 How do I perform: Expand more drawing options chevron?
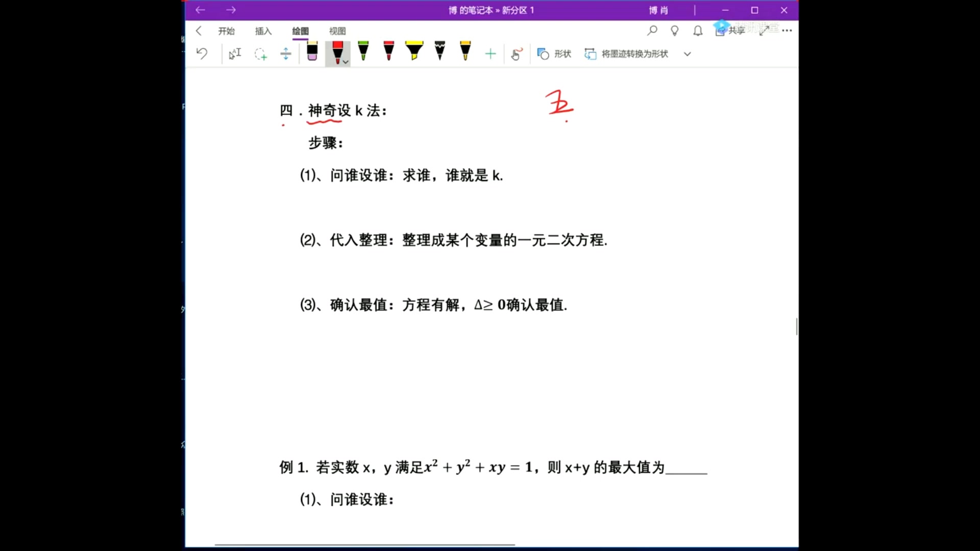point(687,54)
